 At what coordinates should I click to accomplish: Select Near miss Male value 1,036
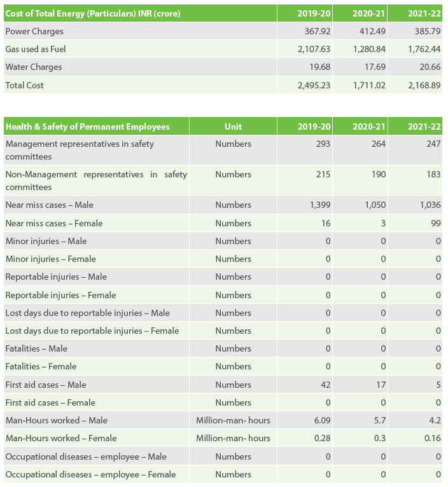click(430, 205)
